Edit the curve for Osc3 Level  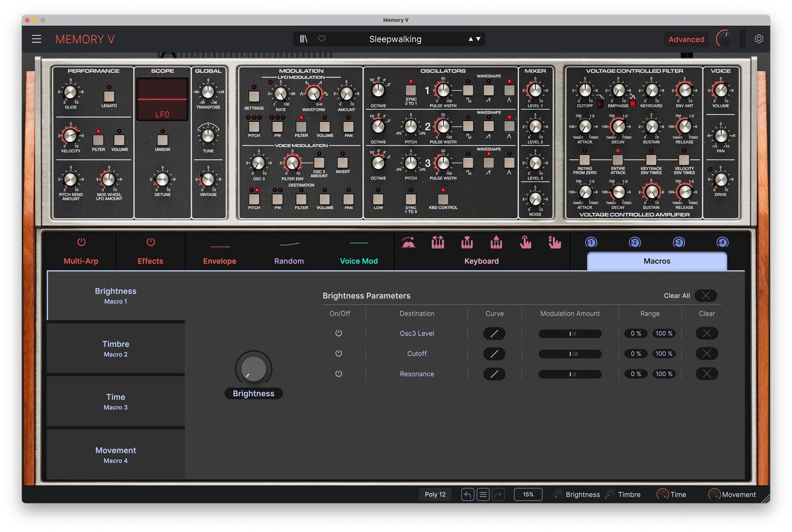coord(494,333)
